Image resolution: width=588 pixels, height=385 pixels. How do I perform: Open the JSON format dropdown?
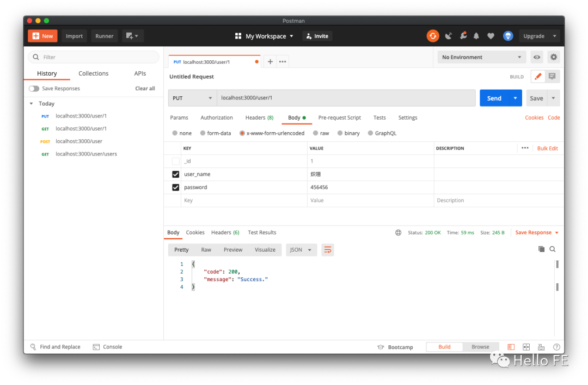[301, 250]
